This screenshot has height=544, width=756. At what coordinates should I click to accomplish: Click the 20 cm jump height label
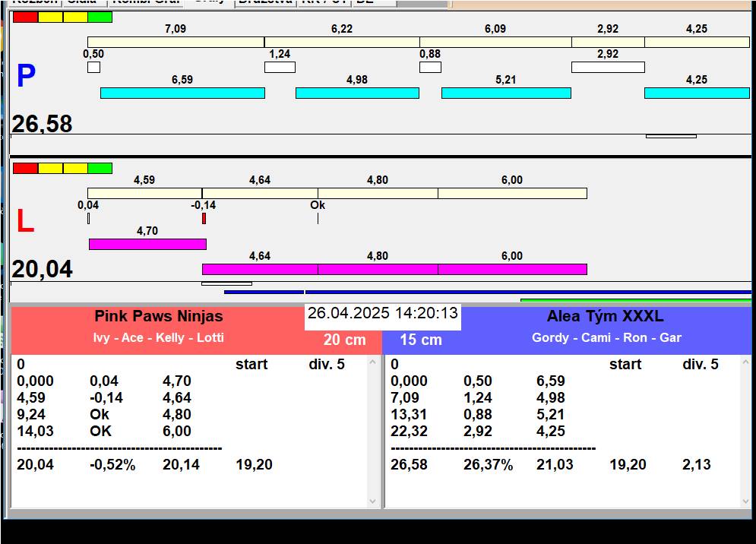pyautogui.click(x=344, y=340)
